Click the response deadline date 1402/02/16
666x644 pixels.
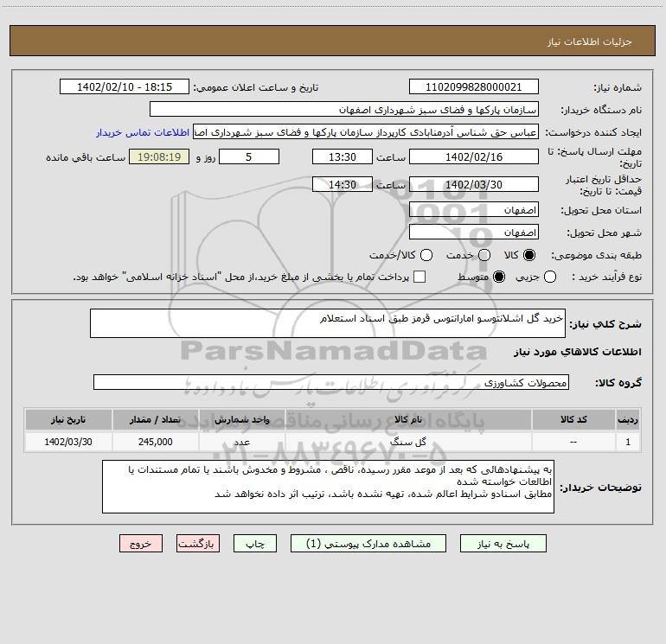pyautogui.click(x=474, y=156)
